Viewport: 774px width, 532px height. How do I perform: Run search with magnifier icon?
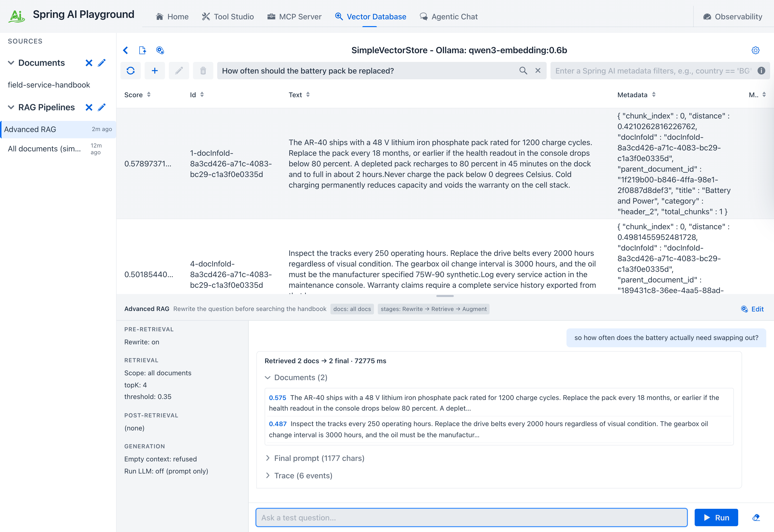click(x=523, y=71)
